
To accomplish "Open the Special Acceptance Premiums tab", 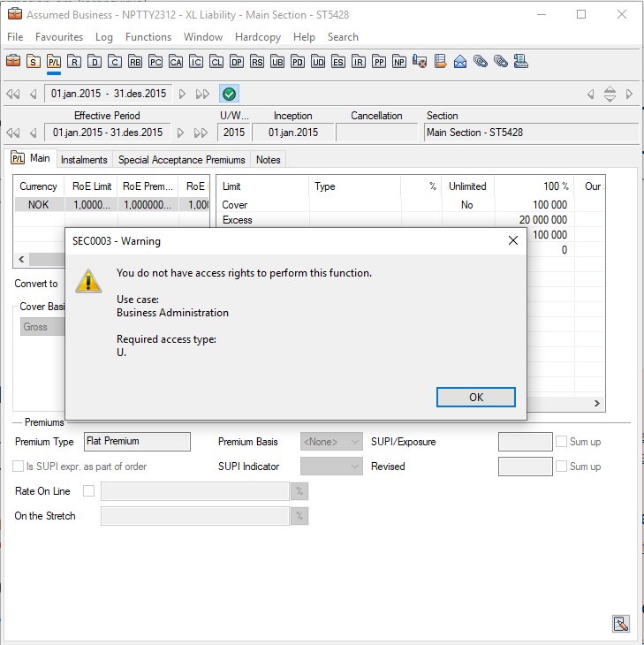I will tap(181, 160).
